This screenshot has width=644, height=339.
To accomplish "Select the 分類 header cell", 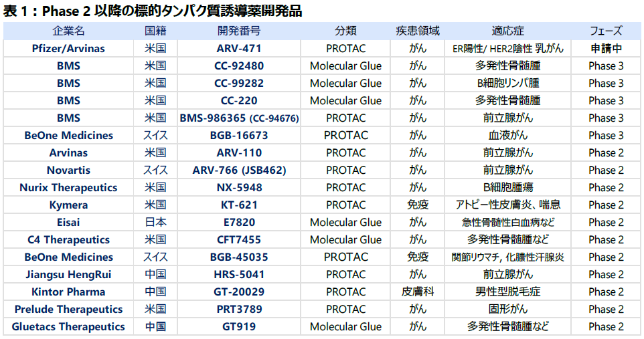I will pos(345,31).
